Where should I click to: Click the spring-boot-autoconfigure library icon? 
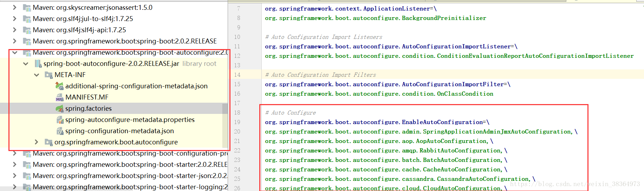(27, 53)
